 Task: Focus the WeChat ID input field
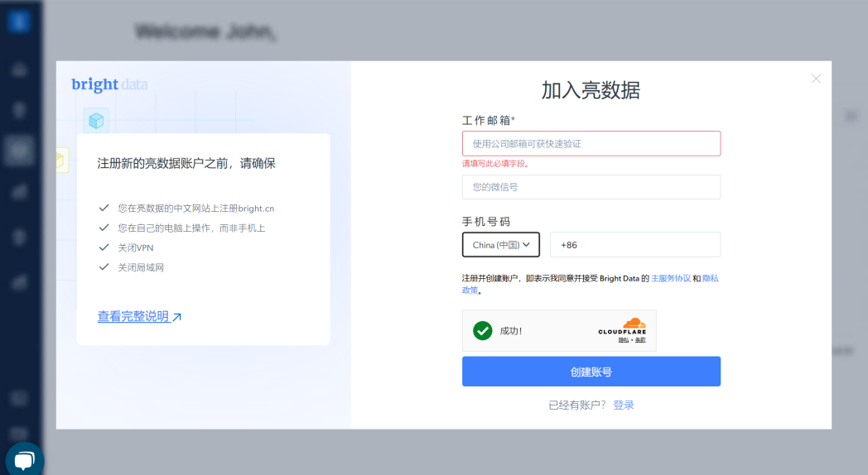[x=591, y=187]
